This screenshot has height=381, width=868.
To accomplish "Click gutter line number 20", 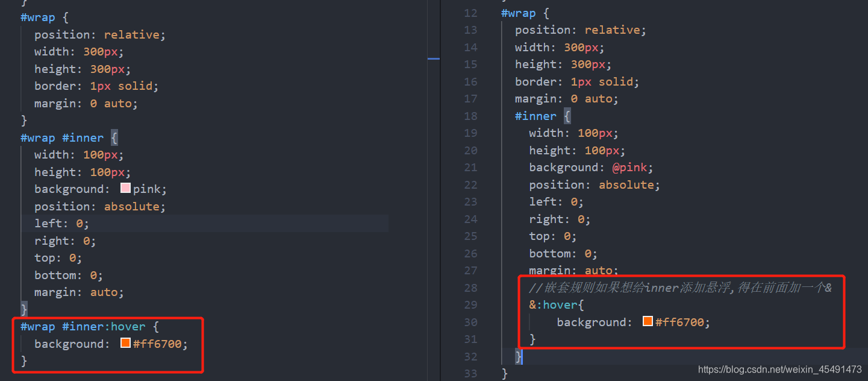I will click(471, 150).
